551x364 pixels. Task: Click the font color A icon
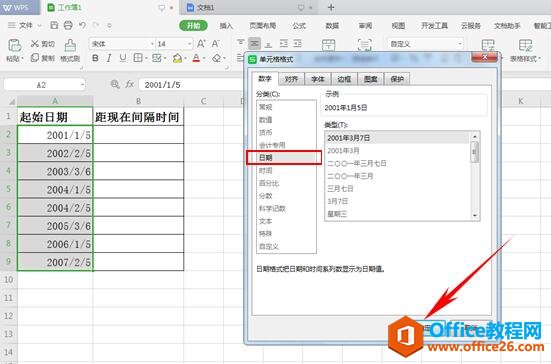click(x=196, y=58)
